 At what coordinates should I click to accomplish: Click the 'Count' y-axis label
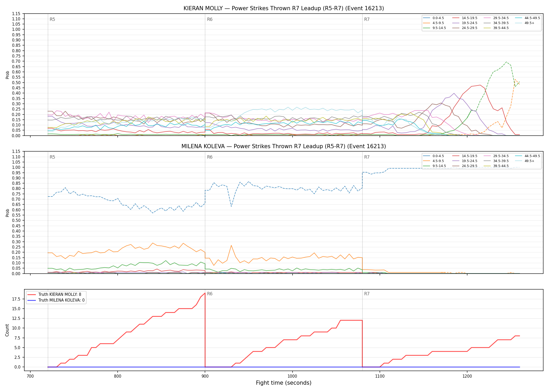coord(7,330)
